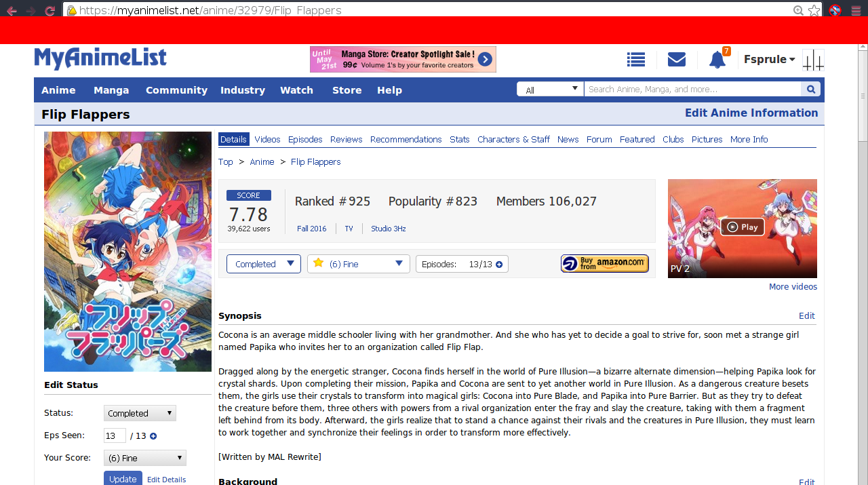The image size is (868, 485).
Task: Select the Details tab
Action: point(234,139)
